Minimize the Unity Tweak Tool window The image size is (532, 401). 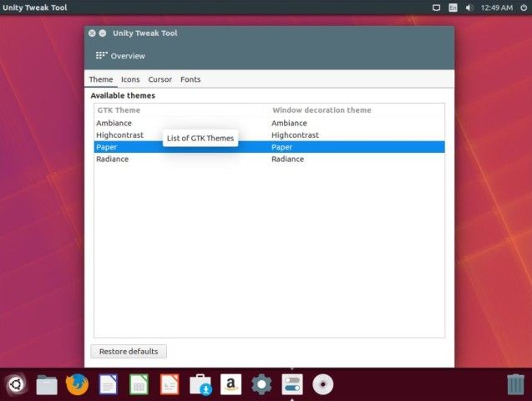(103, 33)
